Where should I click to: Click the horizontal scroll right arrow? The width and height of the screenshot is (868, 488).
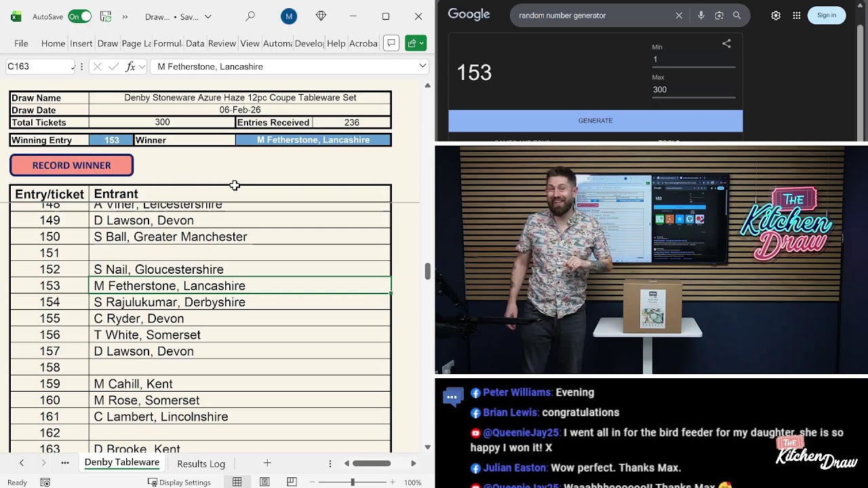click(414, 464)
